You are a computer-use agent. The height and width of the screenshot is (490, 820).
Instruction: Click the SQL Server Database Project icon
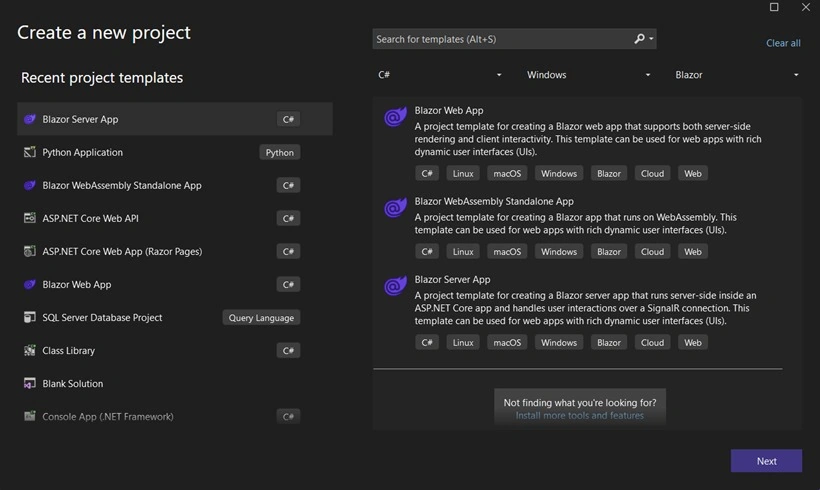30,317
